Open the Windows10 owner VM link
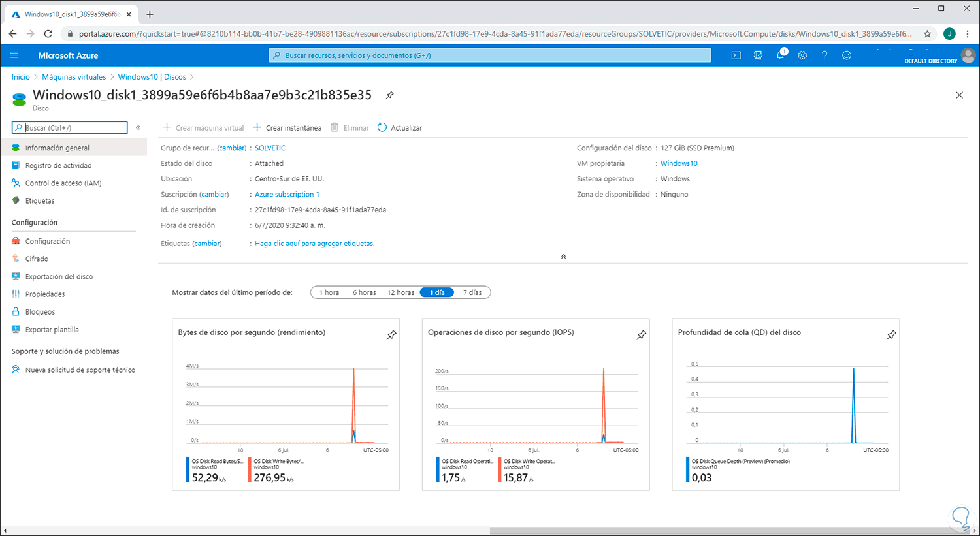This screenshot has width=980, height=536. click(x=679, y=163)
